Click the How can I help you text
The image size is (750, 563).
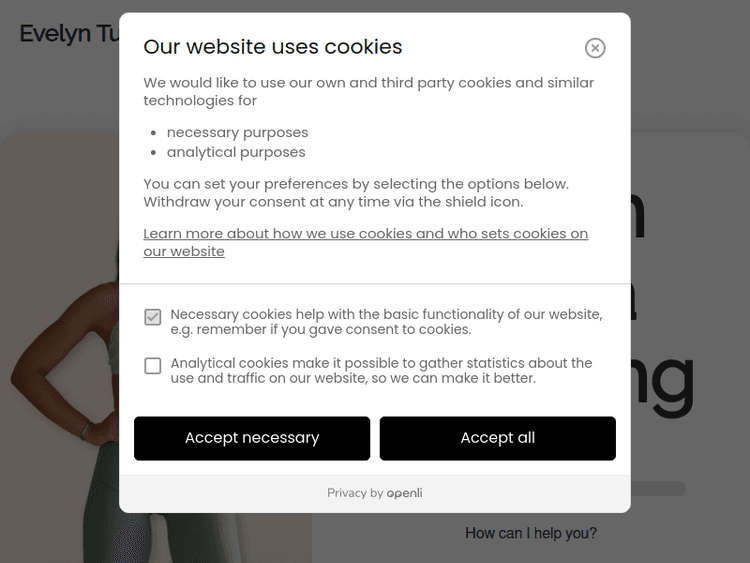531,533
